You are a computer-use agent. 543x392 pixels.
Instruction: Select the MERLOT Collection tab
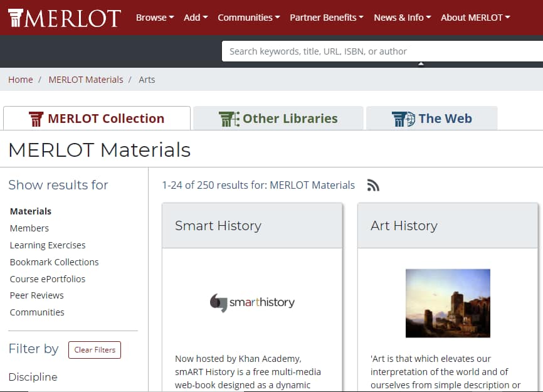[97, 119]
